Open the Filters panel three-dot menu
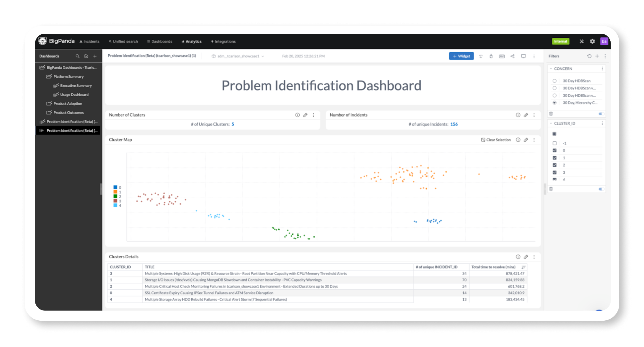 (605, 56)
